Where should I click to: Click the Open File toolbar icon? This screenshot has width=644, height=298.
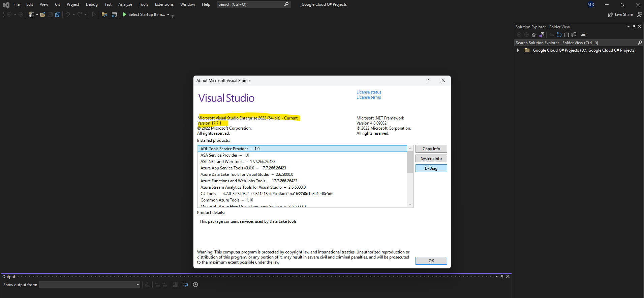pyautogui.click(x=43, y=15)
